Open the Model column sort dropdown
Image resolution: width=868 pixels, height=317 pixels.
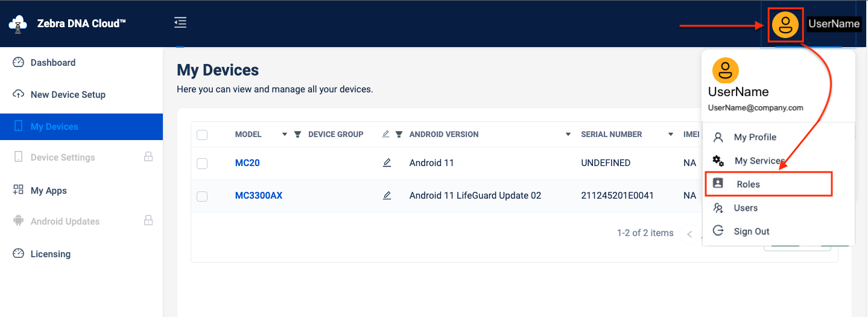(285, 135)
